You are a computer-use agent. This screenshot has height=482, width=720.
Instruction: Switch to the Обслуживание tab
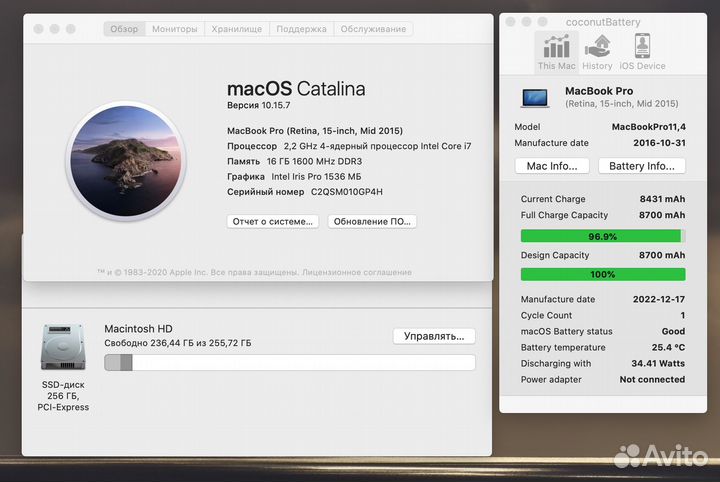click(373, 29)
